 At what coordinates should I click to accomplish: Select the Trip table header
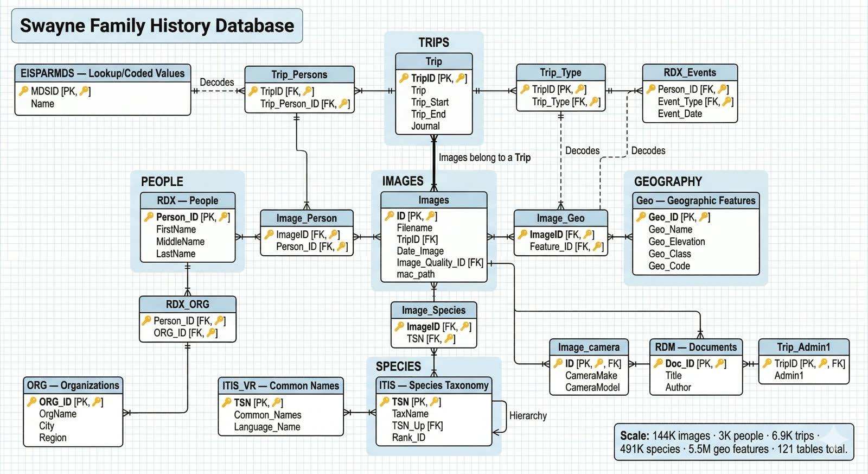(x=434, y=61)
